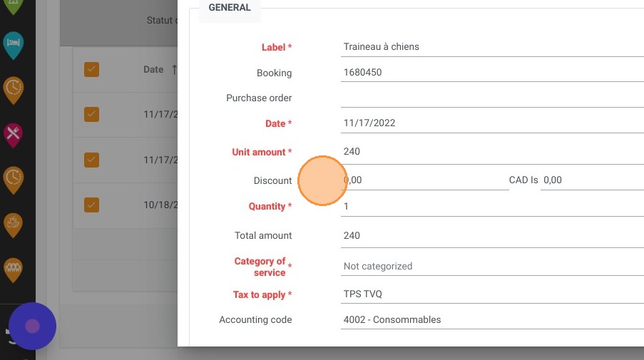
Task: Click the Label field with Traineau à chiens
Action: click(x=492, y=47)
